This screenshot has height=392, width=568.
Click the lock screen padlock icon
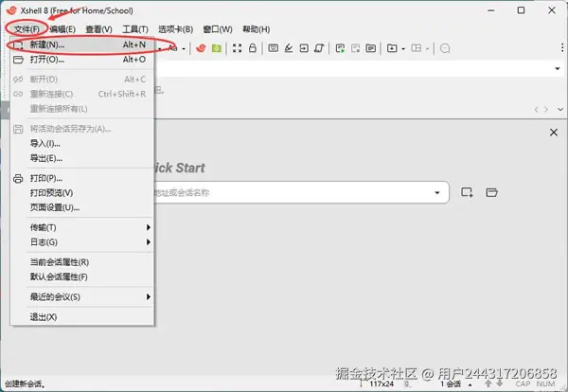(x=253, y=48)
